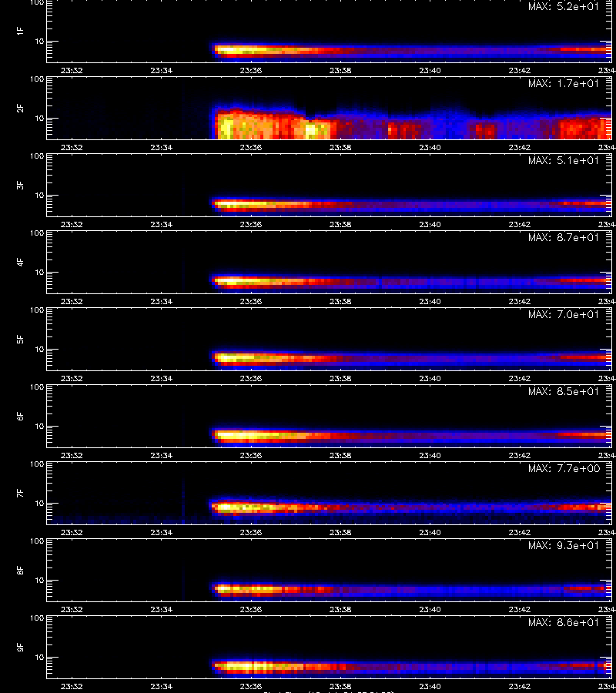Click the 23:36 tick label under 4F panel
Image resolution: width=616 pixels, height=693 pixels.
pyautogui.click(x=251, y=301)
